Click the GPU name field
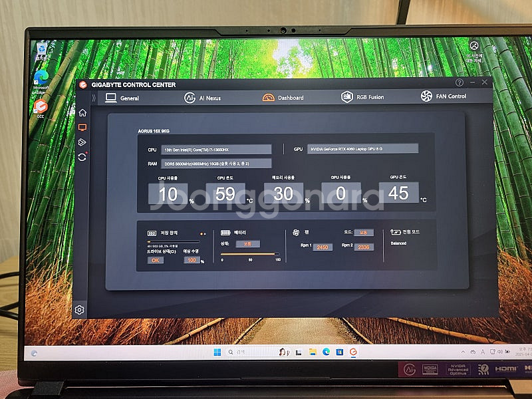This screenshot has height=399, width=532. (362, 148)
